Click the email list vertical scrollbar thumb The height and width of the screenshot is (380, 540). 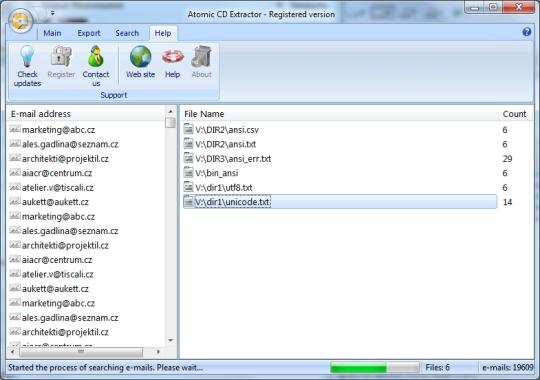170,123
